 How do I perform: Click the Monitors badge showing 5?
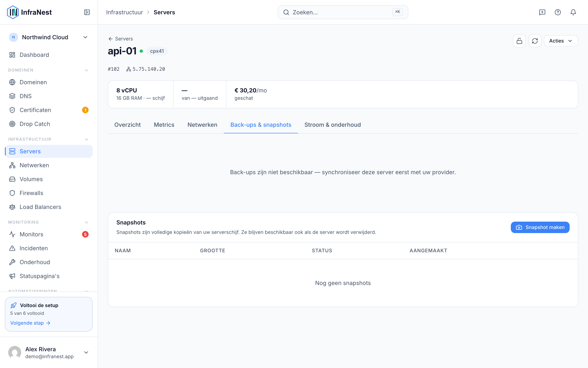click(85, 234)
